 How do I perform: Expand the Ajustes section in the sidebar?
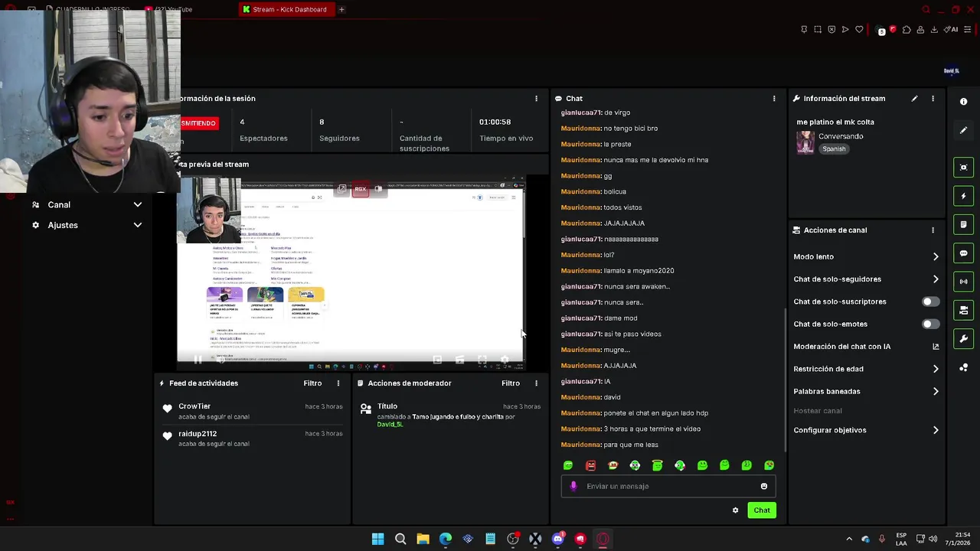pos(87,225)
